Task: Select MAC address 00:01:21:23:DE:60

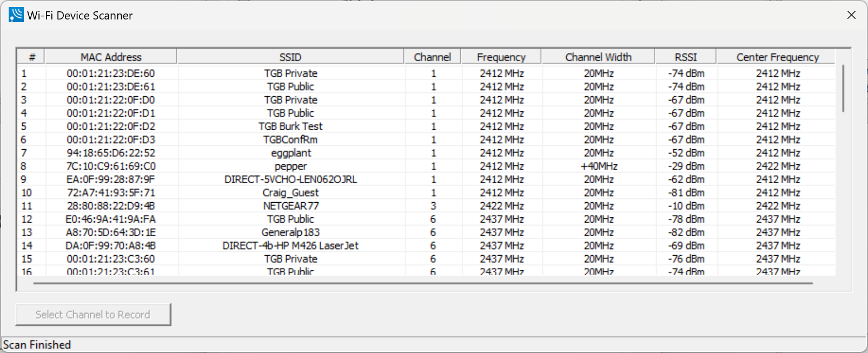Action: click(x=111, y=73)
